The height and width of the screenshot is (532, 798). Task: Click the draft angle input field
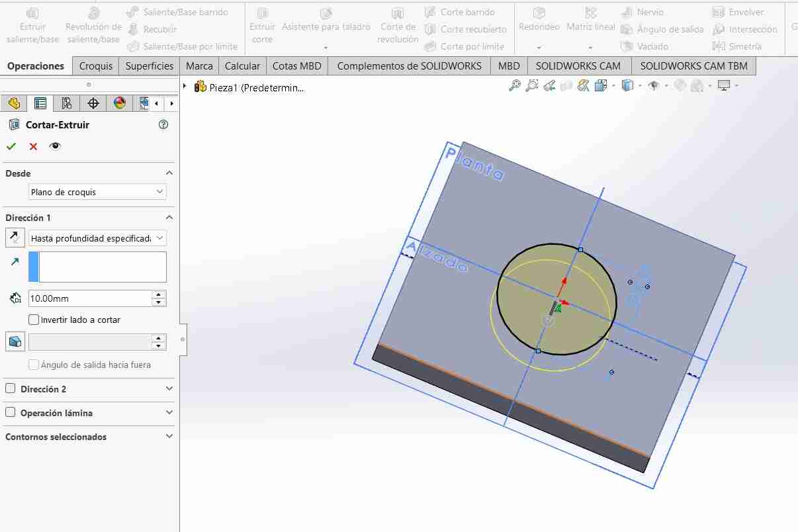click(90, 341)
